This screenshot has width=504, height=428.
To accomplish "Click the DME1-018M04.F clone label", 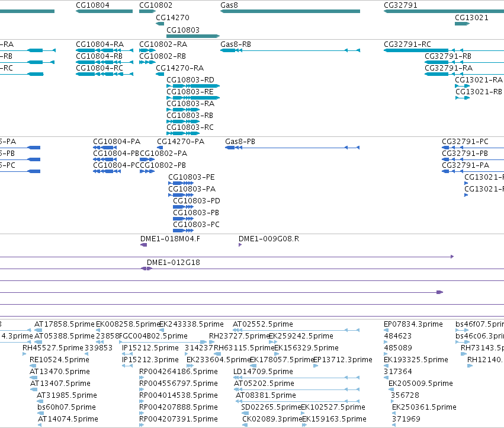I will (170, 239).
